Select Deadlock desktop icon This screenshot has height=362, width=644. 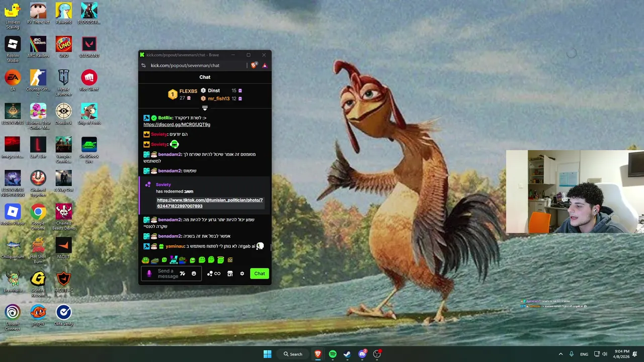click(x=63, y=115)
